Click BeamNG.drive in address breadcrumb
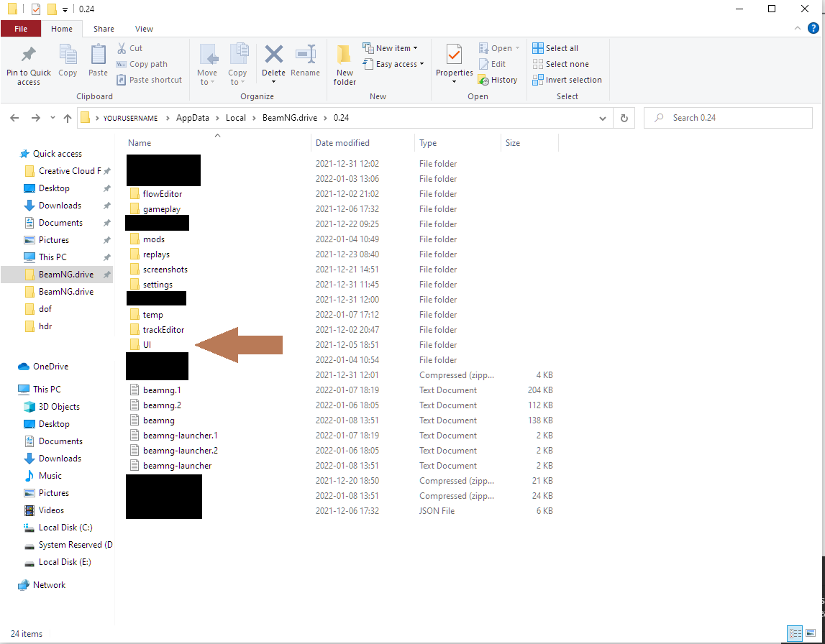 click(x=290, y=118)
